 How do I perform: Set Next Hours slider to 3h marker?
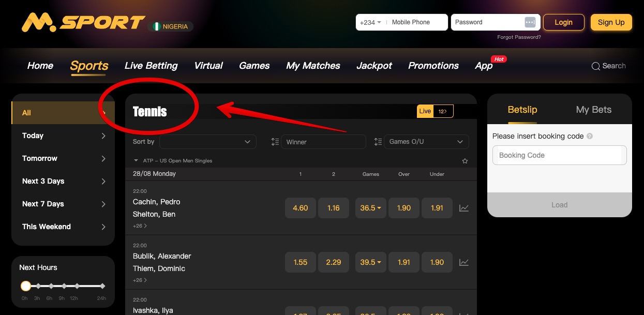39,286
